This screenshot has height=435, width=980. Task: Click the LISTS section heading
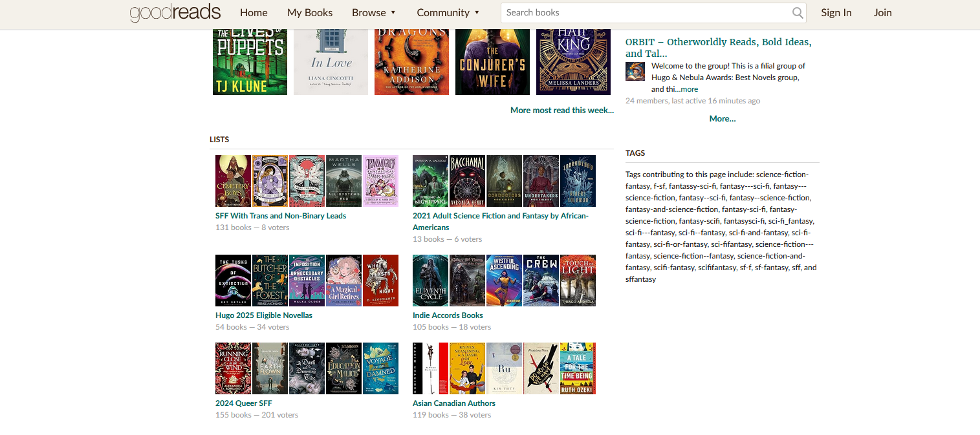tap(219, 140)
